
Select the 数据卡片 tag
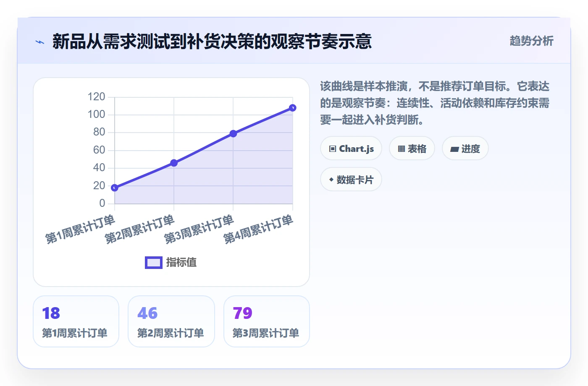tap(351, 180)
